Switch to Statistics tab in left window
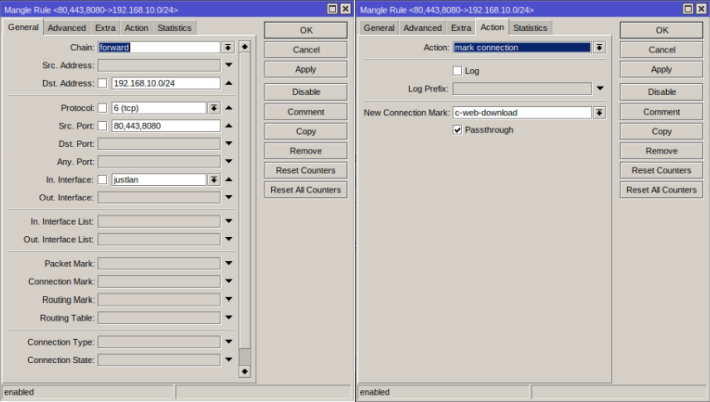This screenshot has width=710, height=402. [x=174, y=28]
